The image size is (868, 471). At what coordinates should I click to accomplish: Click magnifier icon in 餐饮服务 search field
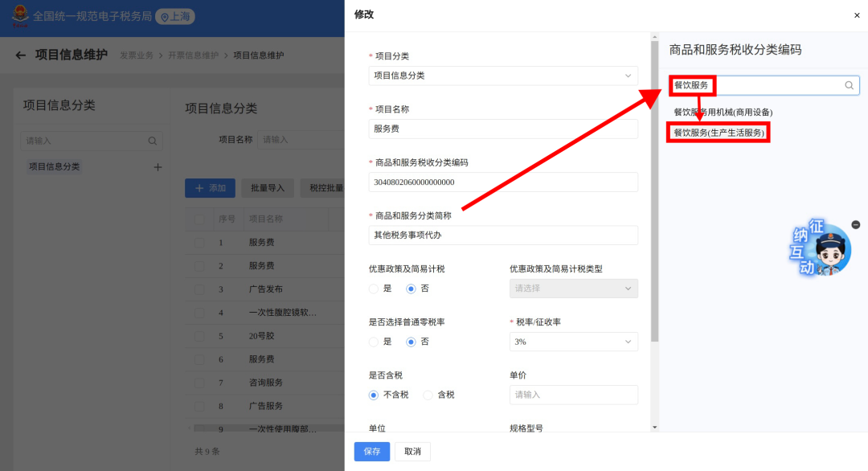pos(850,85)
